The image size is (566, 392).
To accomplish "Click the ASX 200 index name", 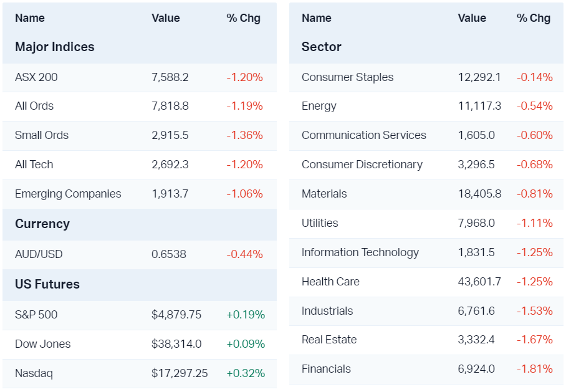I will coord(36,77).
